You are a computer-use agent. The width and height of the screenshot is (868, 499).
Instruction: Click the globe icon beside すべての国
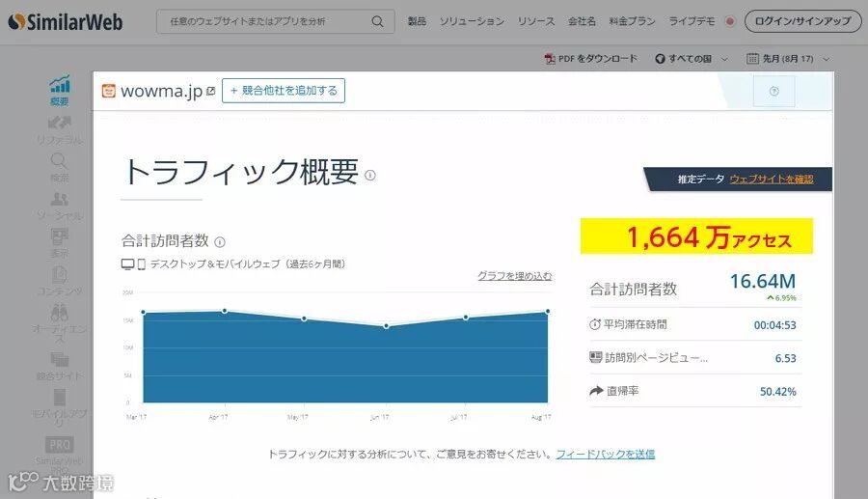click(x=660, y=58)
